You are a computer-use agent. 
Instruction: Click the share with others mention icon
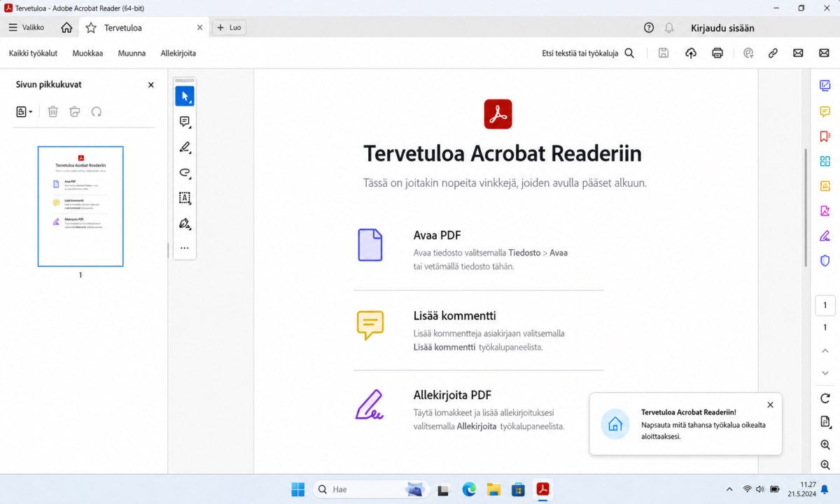click(x=748, y=53)
